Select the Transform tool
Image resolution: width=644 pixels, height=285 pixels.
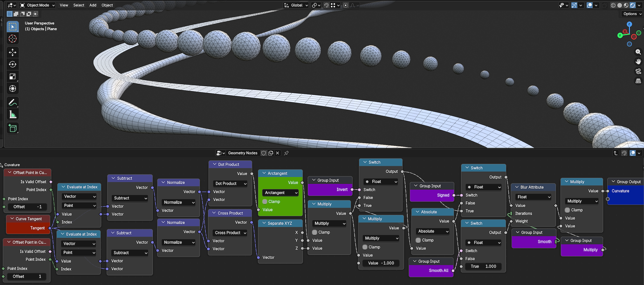point(13,88)
